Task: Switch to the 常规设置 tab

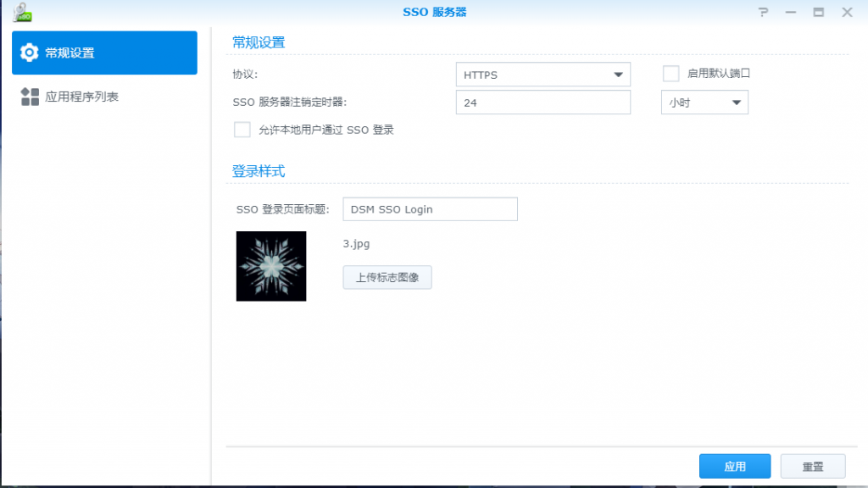Action: click(x=104, y=53)
